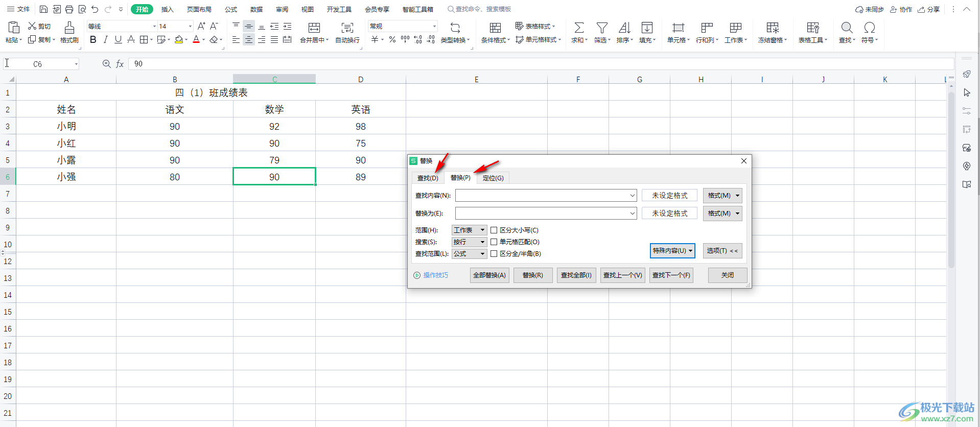Click 全部替换(A) button
Screen dimensions: 980x427
point(489,275)
